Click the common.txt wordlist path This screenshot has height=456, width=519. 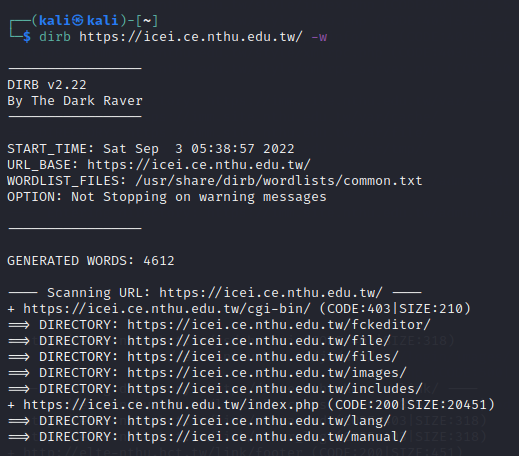point(279,181)
